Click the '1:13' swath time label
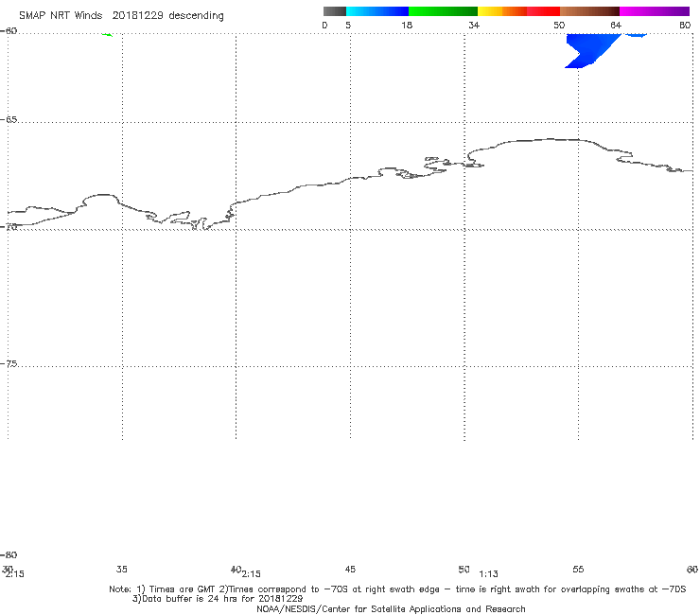Viewport: 700px width, 615px height. coord(488,574)
